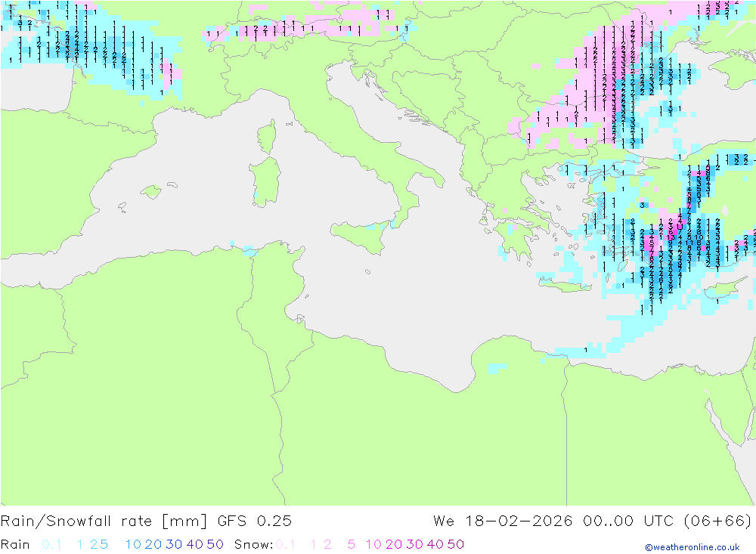Pick the Snow 50 legend value
Screen dimensions: 756x554
456,544
